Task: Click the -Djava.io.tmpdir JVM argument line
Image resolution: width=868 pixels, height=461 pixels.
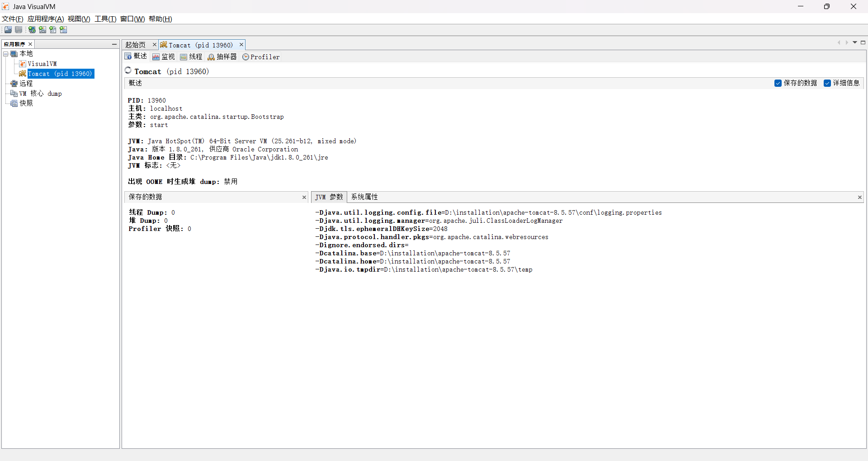Action: tap(424, 269)
